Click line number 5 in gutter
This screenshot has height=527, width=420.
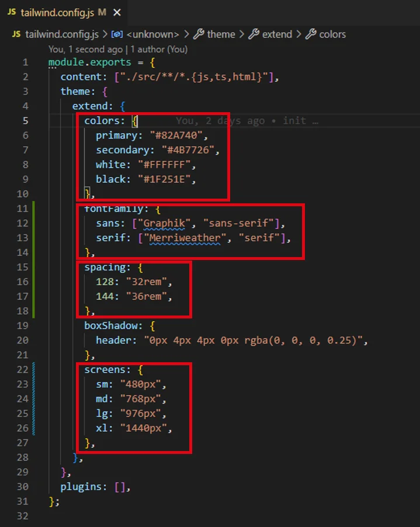(x=26, y=121)
